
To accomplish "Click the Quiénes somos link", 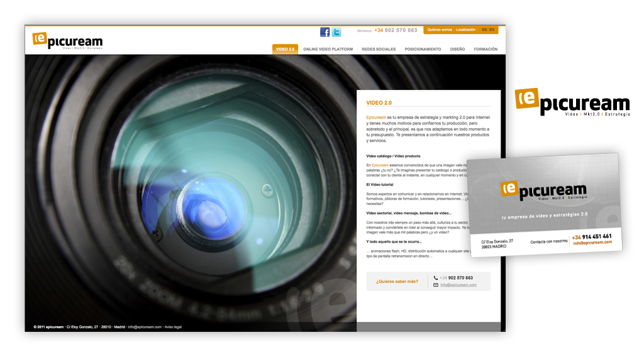I will (x=439, y=30).
